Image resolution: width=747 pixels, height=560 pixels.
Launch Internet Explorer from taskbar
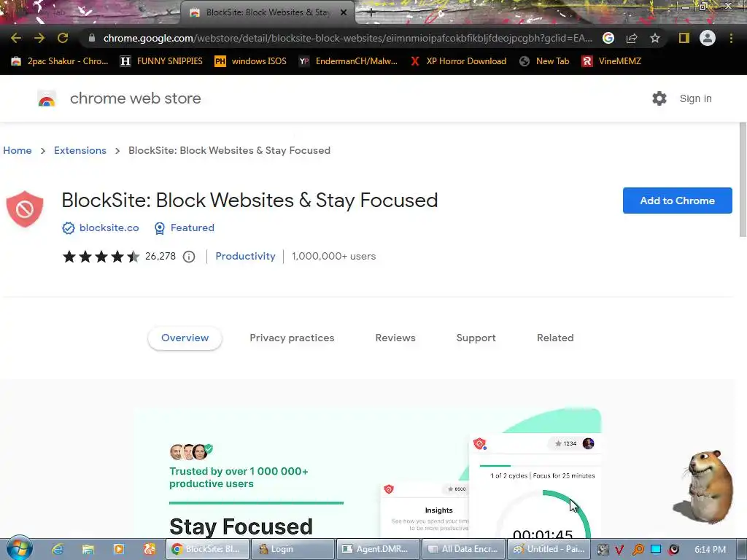click(58, 549)
